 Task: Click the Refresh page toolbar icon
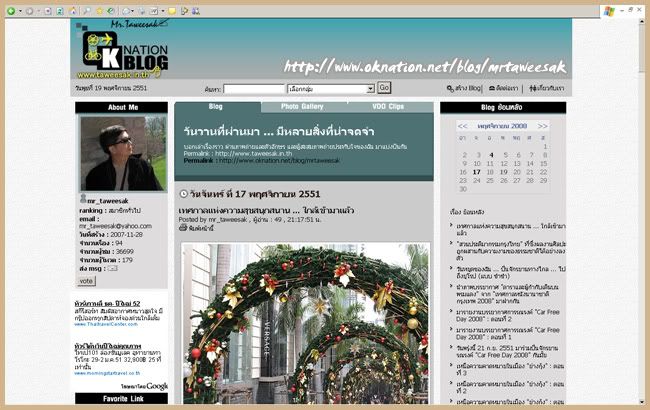60,11
